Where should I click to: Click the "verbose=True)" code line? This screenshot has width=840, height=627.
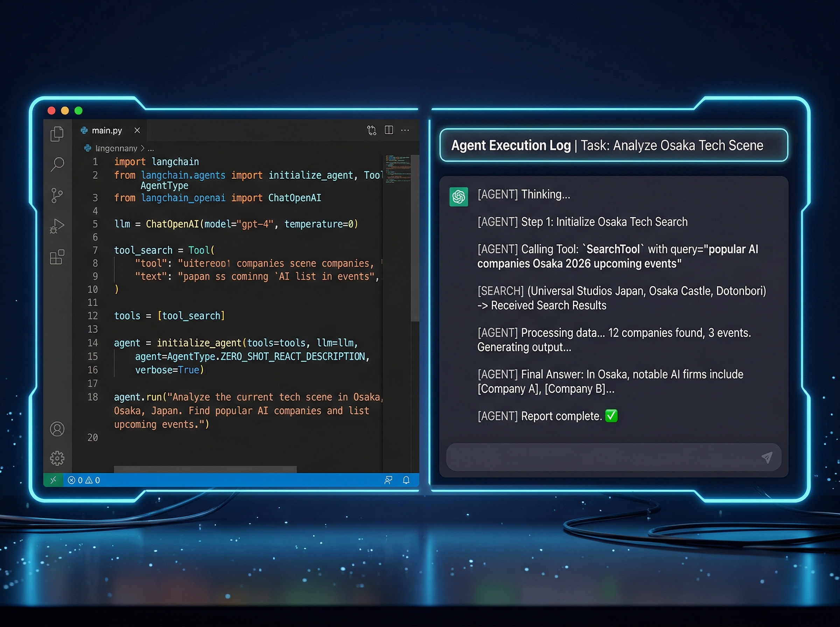(x=169, y=370)
